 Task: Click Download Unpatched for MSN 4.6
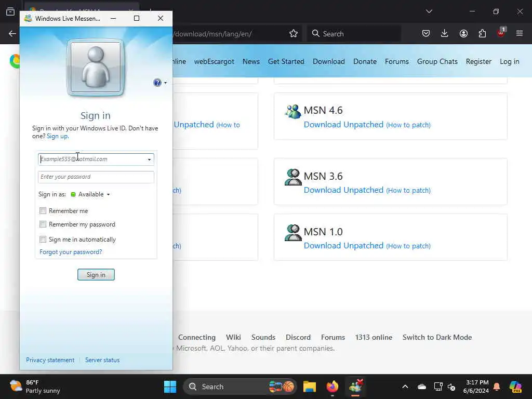[343, 125]
